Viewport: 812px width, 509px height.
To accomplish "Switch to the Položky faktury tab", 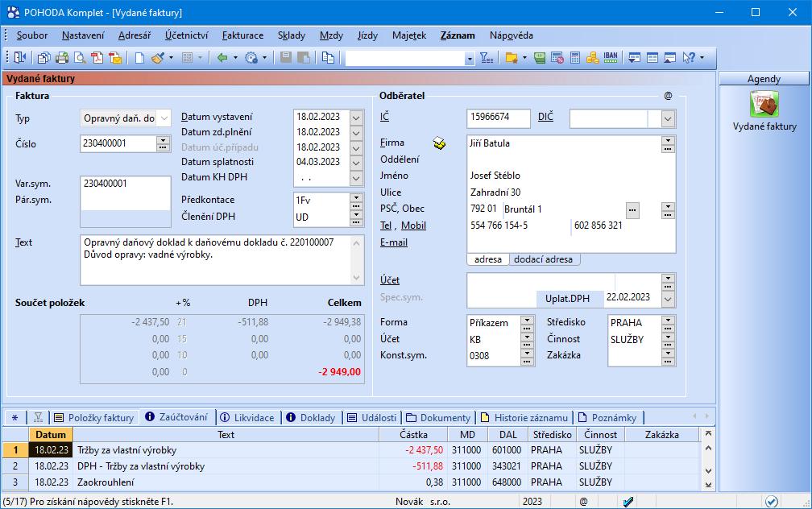I will pos(94,417).
